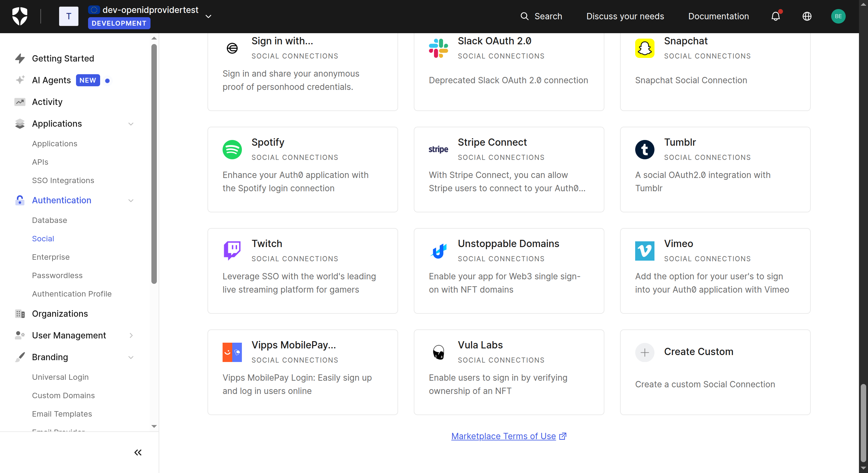
Task: Open the tenant switcher dropdown arrow
Action: pos(208,16)
